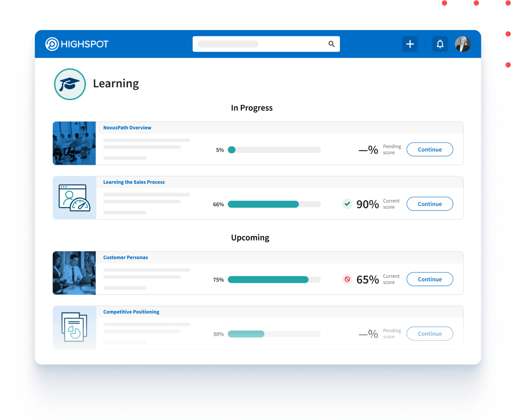
Task: Open Competitive Positioning course title
Action: [x=131, y=312]
